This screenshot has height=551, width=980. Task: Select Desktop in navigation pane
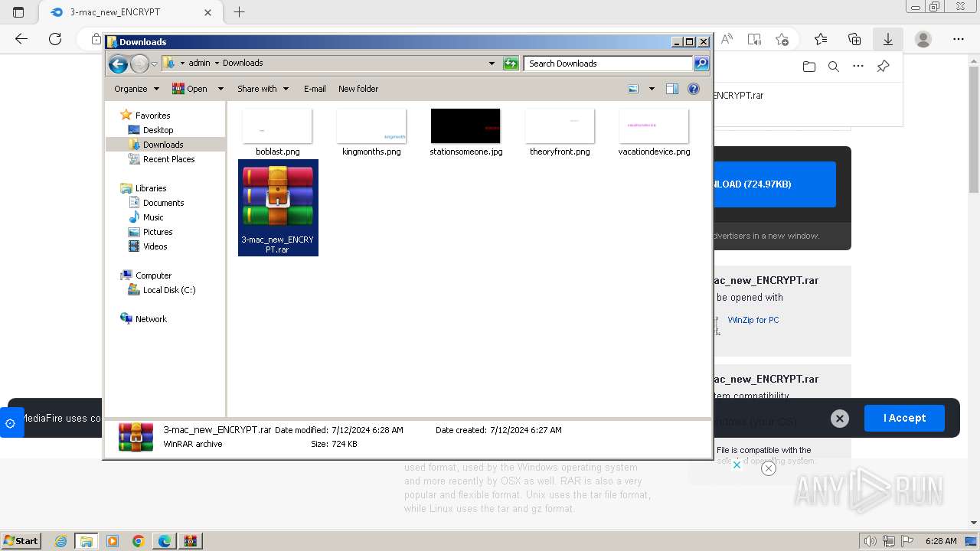(151, 130)
